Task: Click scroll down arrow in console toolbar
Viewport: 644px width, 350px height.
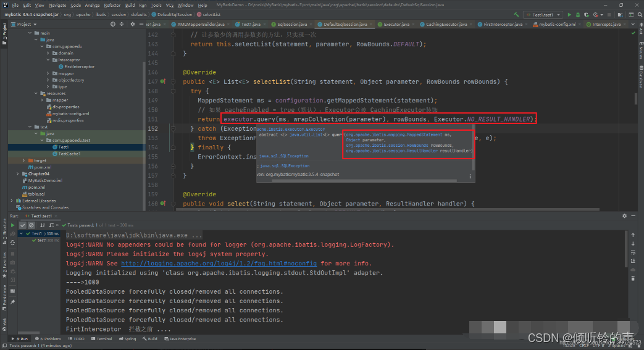Action: coord(633,244)
